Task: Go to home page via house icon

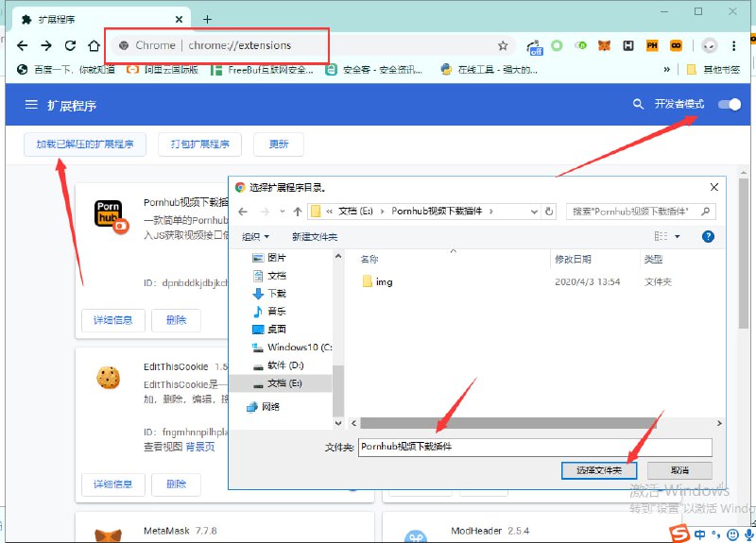Action: (x=94, y=45)
